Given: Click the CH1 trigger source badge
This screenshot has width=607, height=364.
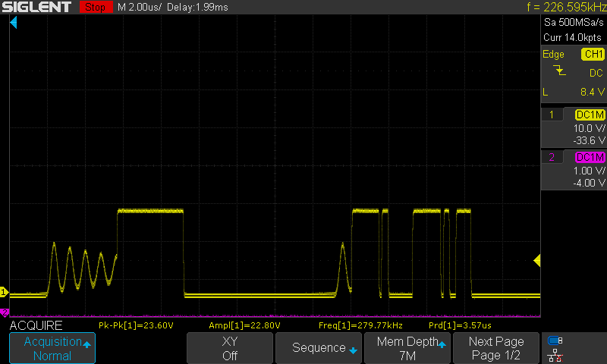Looking at the screenshot, I should click(593, 54).
